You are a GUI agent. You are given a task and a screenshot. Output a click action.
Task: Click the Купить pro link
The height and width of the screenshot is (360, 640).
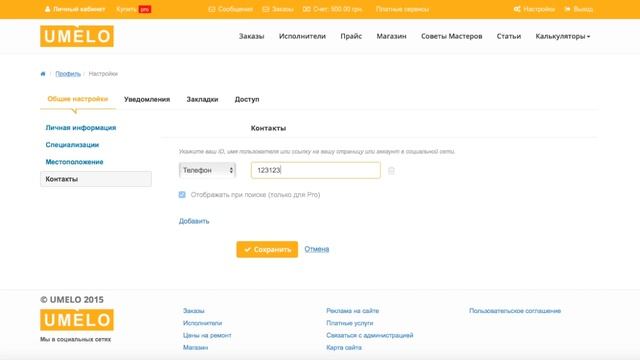pyautogui.click(x=133, y=9)
